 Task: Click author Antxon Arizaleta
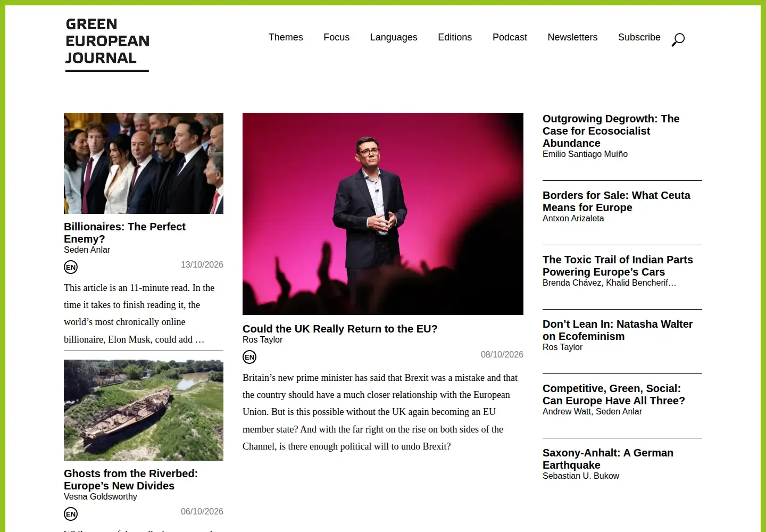[573, 219]
